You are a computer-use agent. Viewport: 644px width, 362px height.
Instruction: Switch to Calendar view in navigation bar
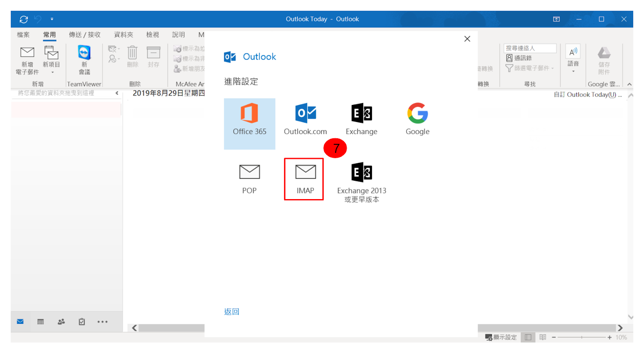pyautogui.click(x=41, y=322)
